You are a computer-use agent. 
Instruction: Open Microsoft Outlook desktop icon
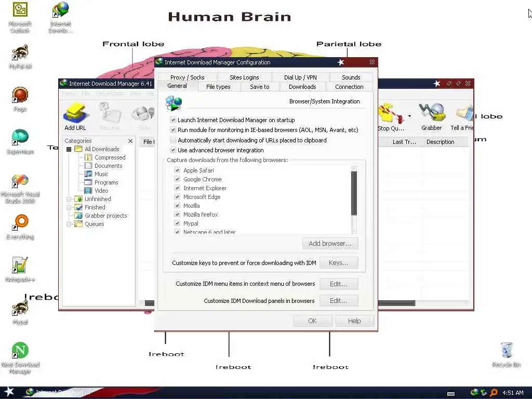point(20,17)
